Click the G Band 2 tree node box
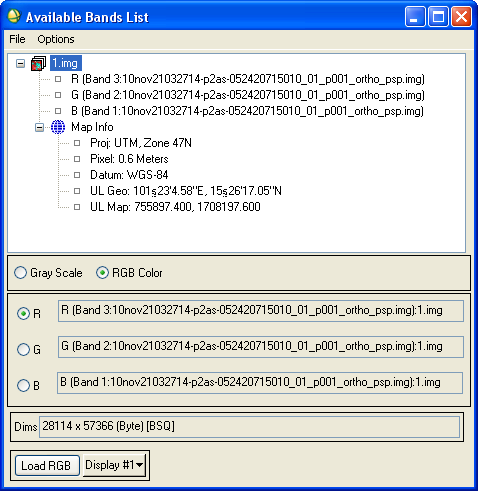 (58, 95)
